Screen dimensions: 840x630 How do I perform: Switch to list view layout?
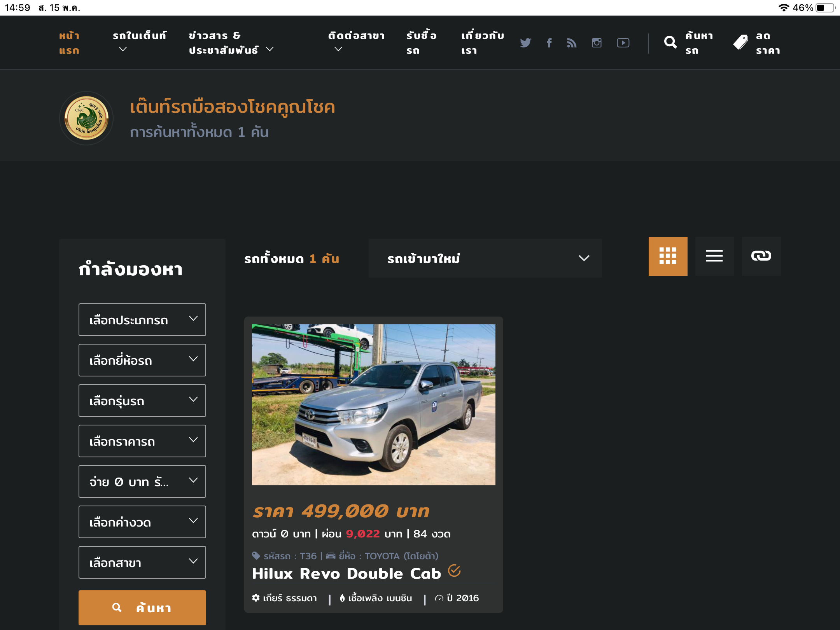[714, 256]
